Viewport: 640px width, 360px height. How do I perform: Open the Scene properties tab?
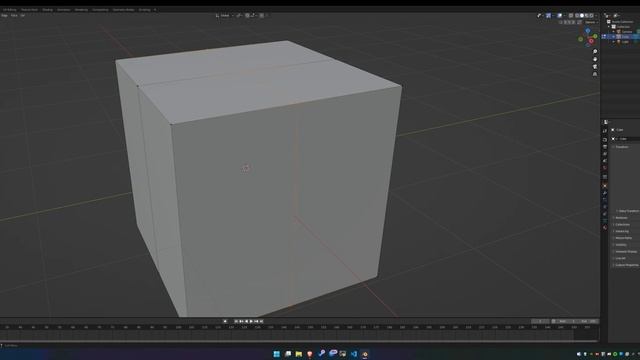click(605, 160)
